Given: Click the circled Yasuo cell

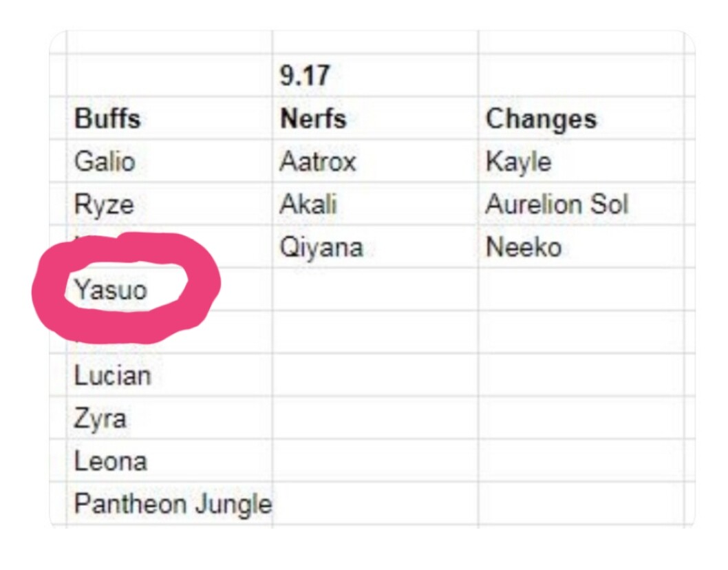Looking at the screenshot, I should click(169, 289).
